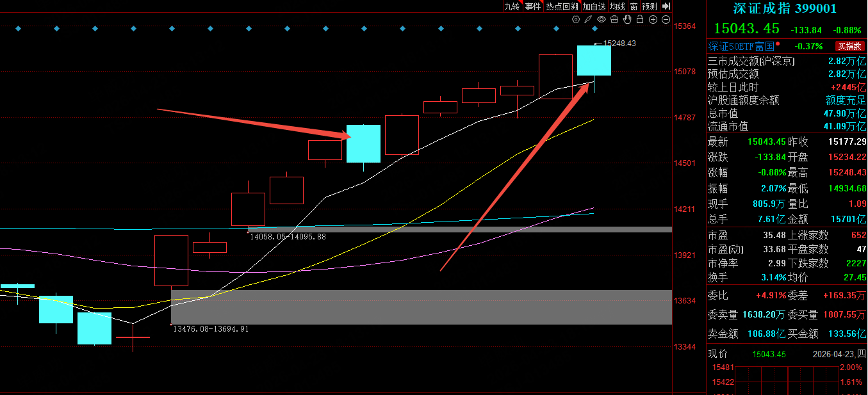
Task: Click the 13476.08-13694.91 gap label
Action: pos(211,328)
